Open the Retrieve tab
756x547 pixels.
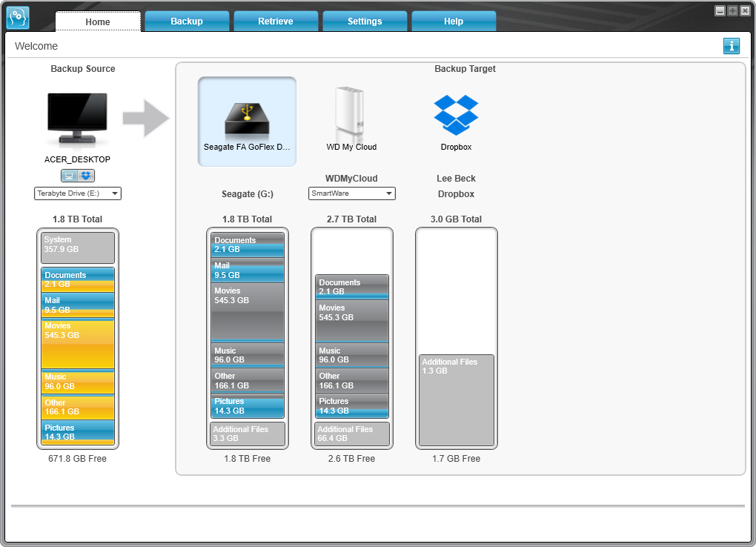[275, 21]
